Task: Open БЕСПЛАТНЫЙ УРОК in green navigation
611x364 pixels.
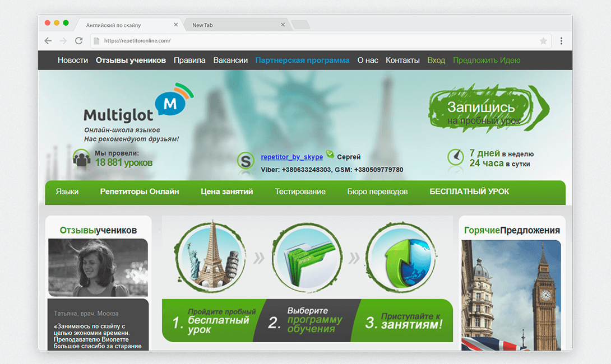Action: (x=469, y=192)
